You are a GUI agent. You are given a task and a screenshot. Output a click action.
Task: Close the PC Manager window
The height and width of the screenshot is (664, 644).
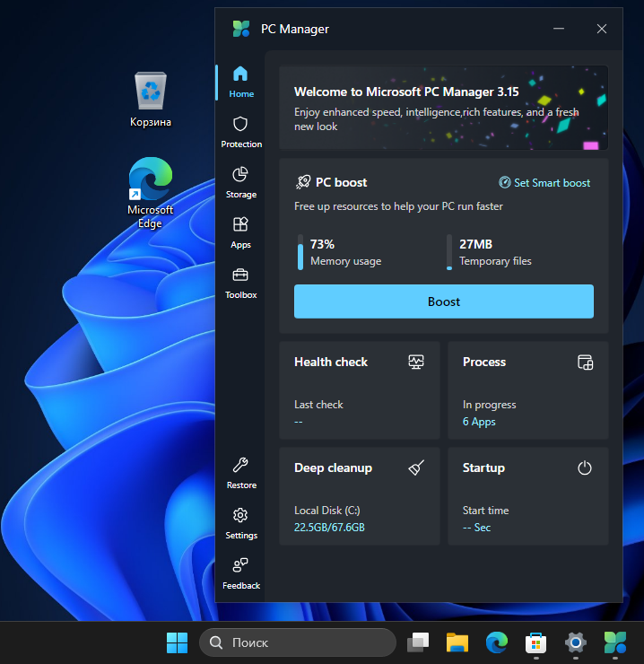[602, 29]
